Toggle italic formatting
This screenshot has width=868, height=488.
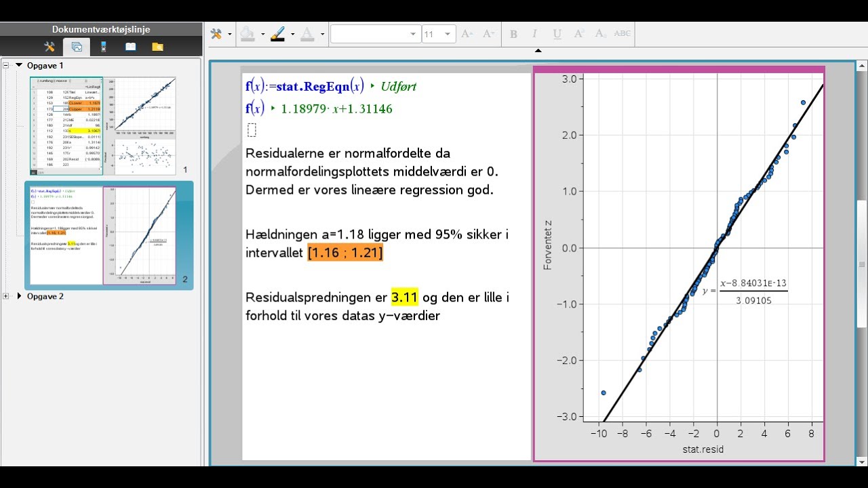(534, 34)
